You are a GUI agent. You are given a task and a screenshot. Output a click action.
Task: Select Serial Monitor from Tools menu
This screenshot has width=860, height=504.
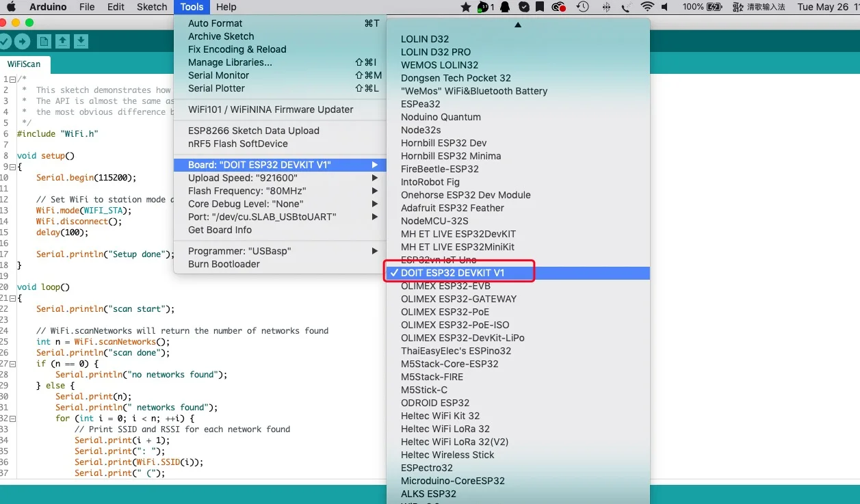coord(218,75)
